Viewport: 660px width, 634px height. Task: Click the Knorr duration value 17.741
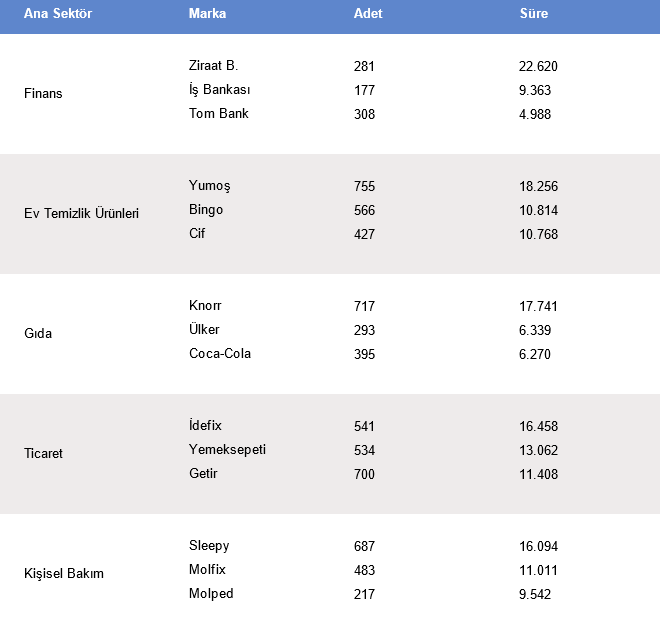(x=538, y=306)
